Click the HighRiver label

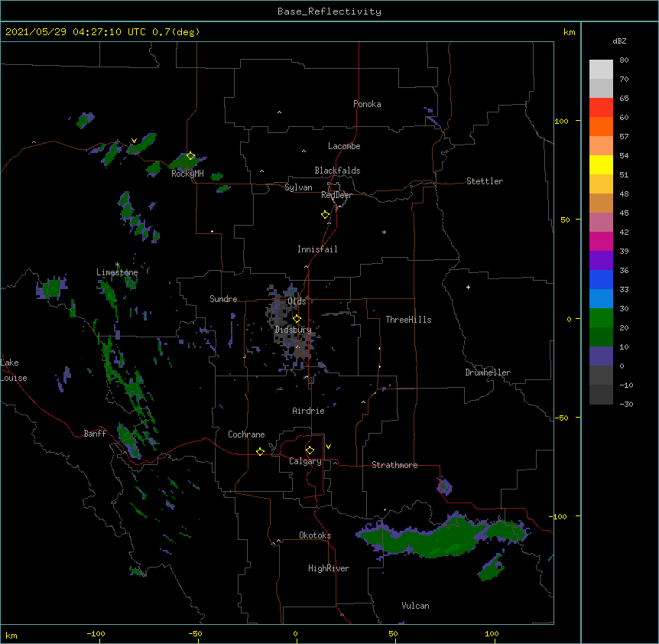tap(329, 568)
